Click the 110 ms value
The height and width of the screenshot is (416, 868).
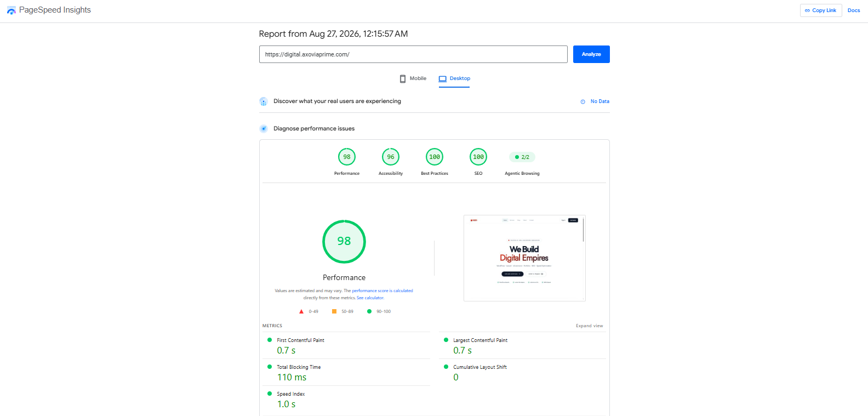coord(292,378)
